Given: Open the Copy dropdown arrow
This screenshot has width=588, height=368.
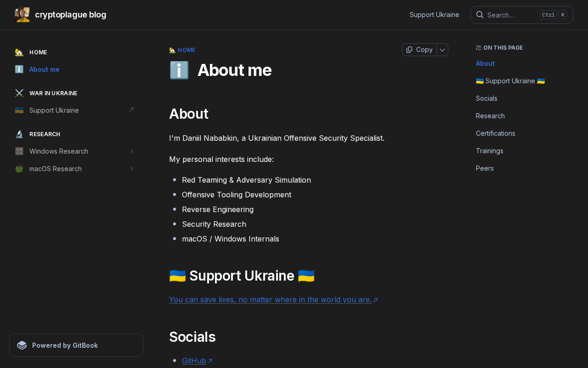Looking at the screenshot, I should [x=442, y=50].
